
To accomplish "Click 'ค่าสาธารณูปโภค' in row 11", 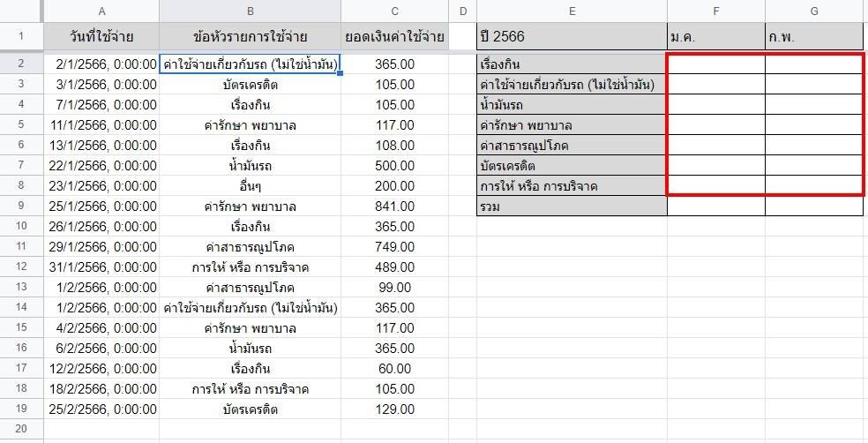I will (x=251, y=247).
